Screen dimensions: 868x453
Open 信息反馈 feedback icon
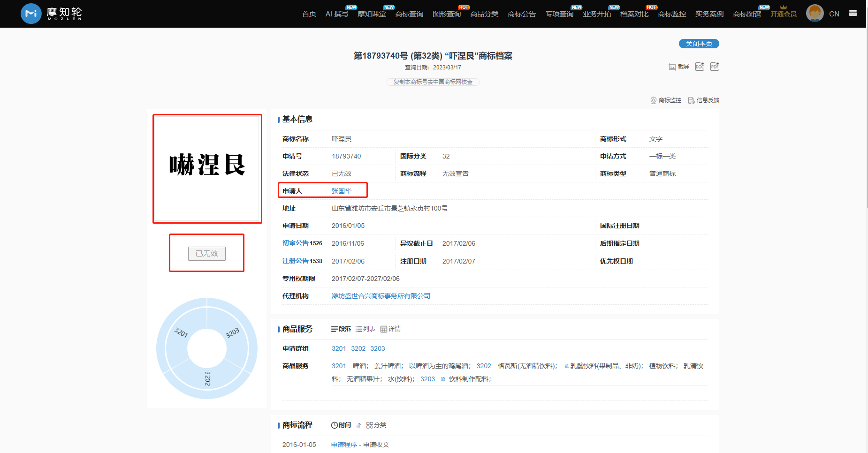[x=691, y=100]
